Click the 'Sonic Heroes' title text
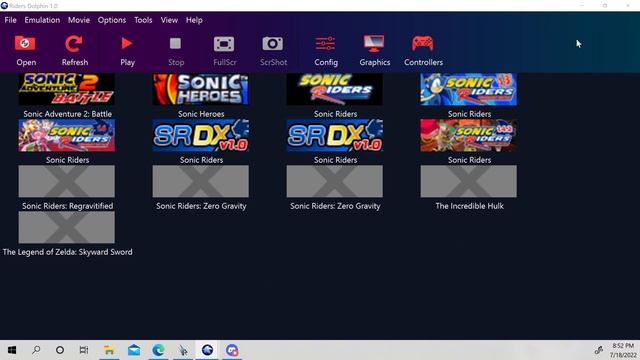Screen dimensions: 640x360 (201, 114)
